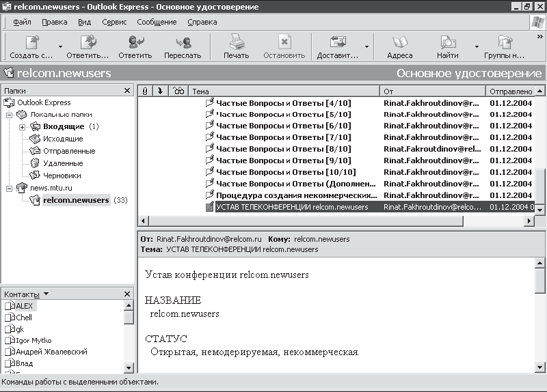Expand the Входящие folder tree node
547x392 pixels.
[x=22, y=127]
